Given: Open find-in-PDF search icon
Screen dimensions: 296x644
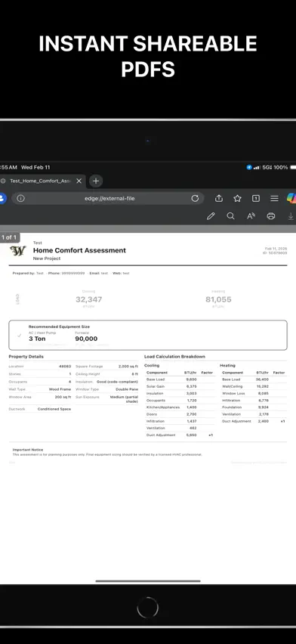Looking at the screenshot, I should tap(231, 216).
